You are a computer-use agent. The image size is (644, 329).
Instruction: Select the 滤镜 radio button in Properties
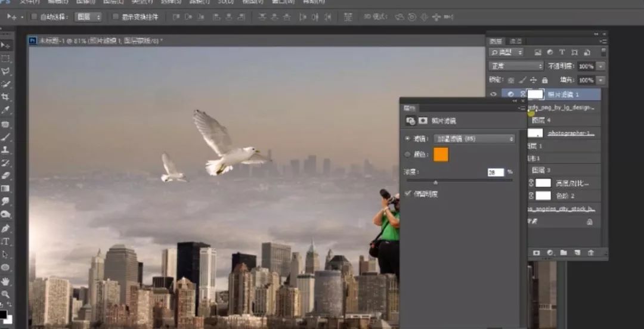pos(407,139)
